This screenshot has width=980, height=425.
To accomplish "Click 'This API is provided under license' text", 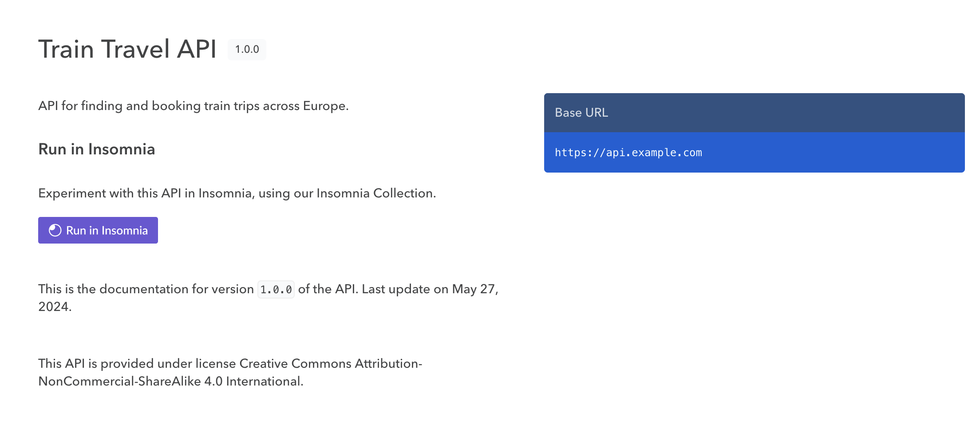I will point(138,363).
